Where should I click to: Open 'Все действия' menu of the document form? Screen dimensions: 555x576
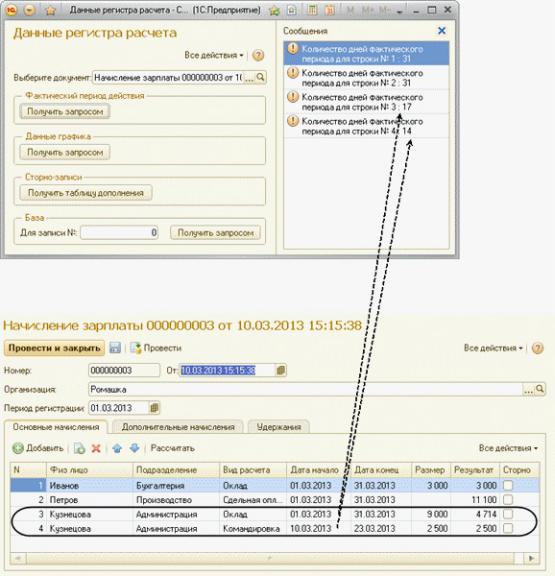493,348
